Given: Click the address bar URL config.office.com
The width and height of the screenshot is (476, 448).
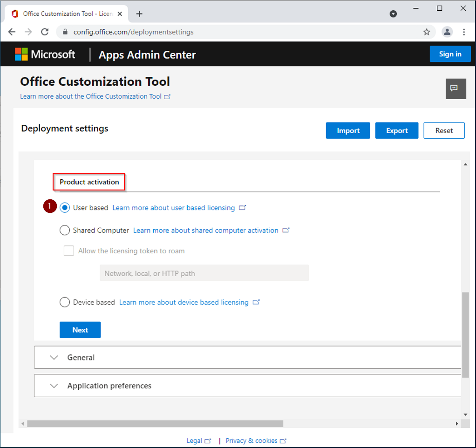Looking at the screenshot, I should coord(133,32).
